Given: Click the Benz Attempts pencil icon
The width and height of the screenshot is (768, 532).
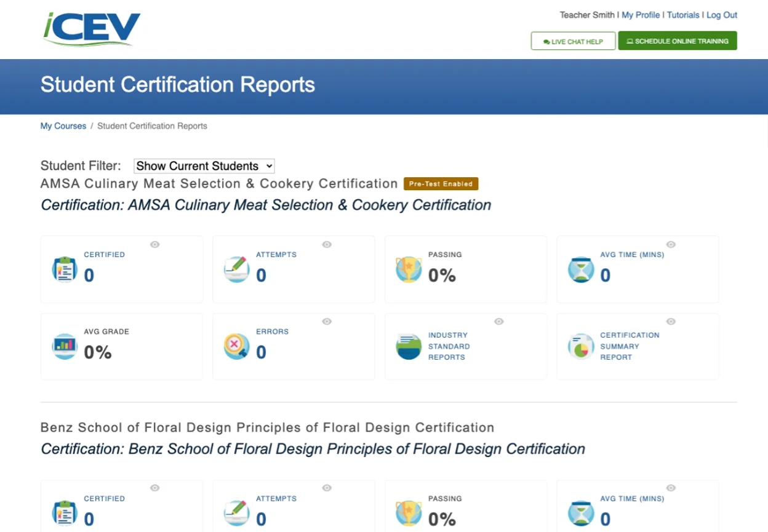Looking at the screenshot, I should click(x=237, y=514).
